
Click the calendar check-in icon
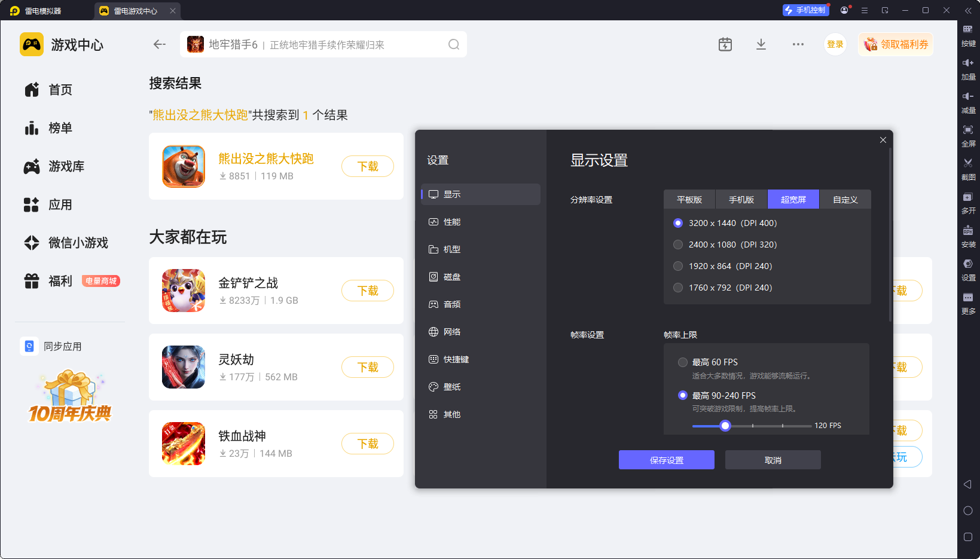725,44
